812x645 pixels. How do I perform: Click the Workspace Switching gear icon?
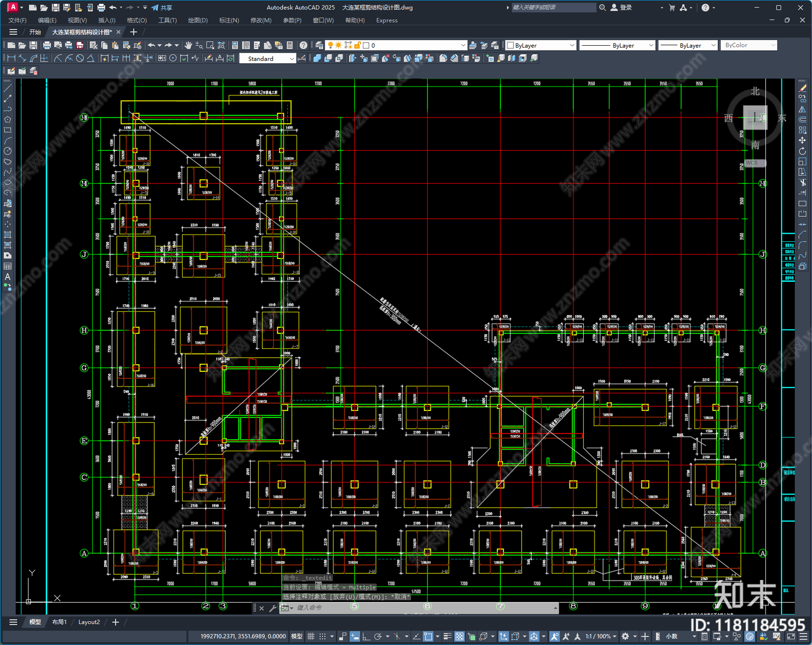625,636
